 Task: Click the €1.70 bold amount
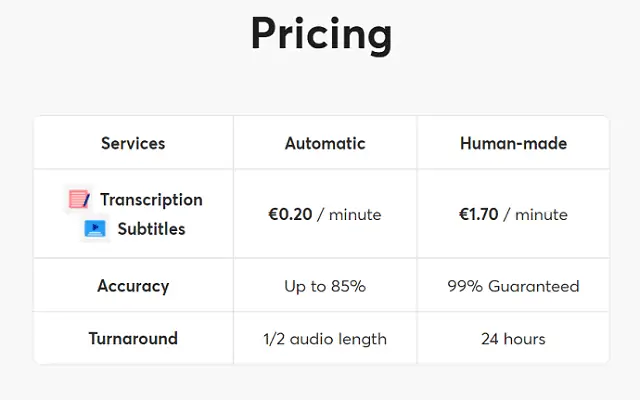[479, 214]
